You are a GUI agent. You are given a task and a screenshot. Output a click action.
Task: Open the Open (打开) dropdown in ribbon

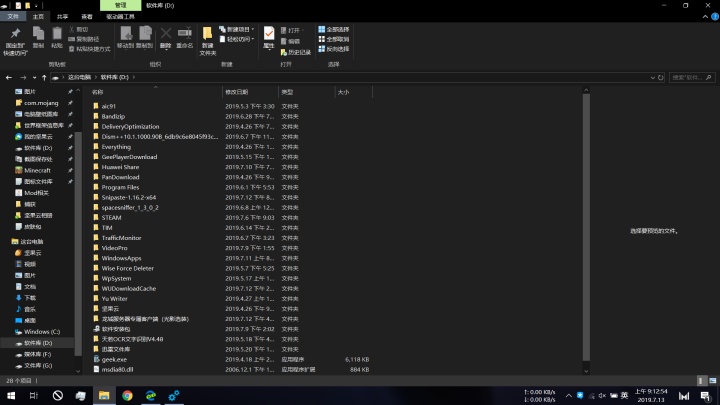tap(292, 30)
